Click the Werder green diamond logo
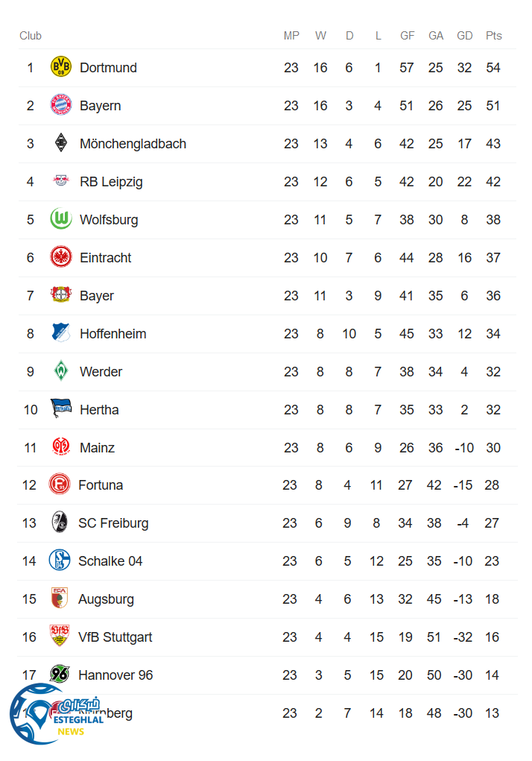Image resolution: width=532 pixels, height=761 pixels. point(61,372)
